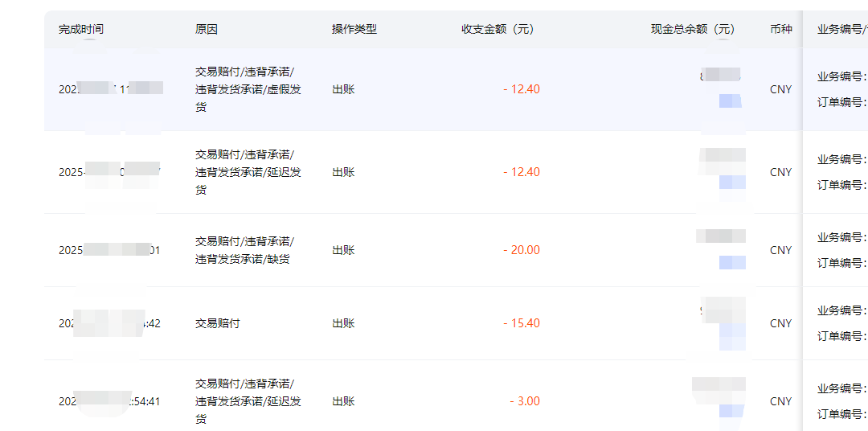This screenshot has width=868, height=431.
Task: Select the 操作类型 column header
Action: (x=354, y=30)
